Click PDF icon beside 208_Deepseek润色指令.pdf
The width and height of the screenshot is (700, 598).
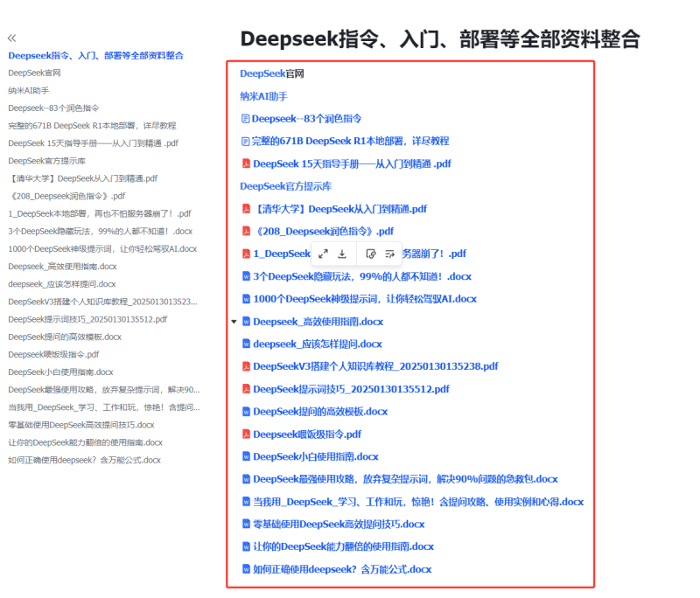click(x=248, y=231)
